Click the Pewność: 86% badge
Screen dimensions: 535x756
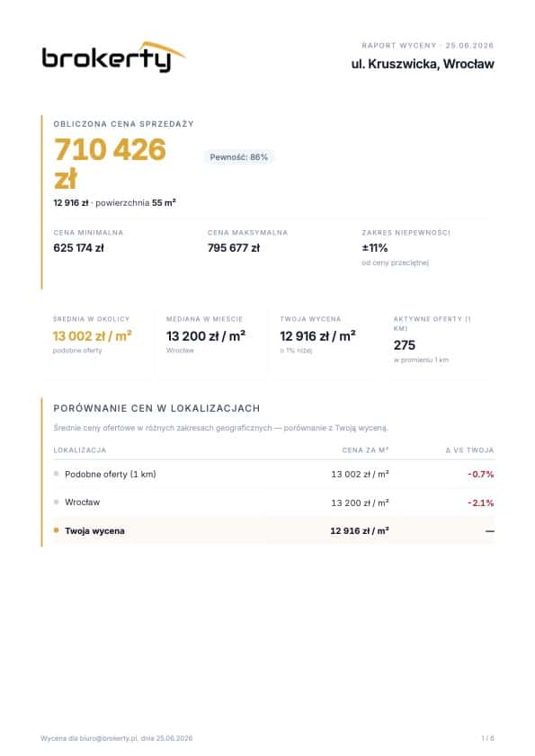pyautogui.click(x=238, y=157)
